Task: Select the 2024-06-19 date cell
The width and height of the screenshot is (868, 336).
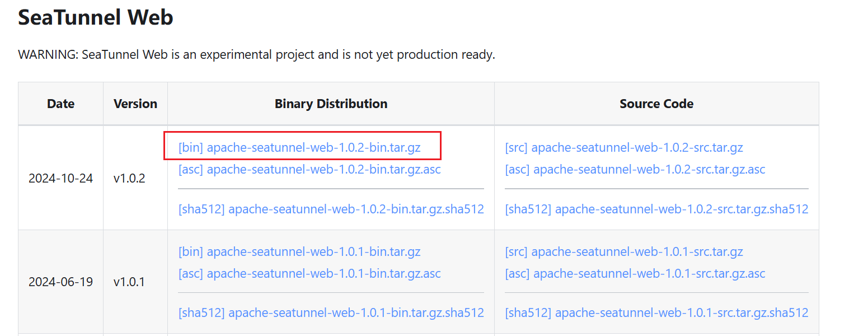Action: 61,282
